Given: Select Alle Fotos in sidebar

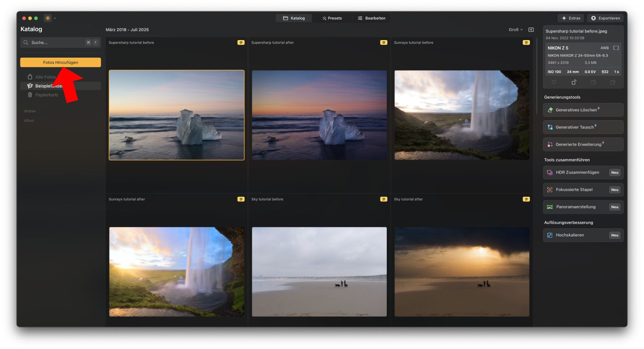Looking at the screenshot, I should [x=45, y=77].
